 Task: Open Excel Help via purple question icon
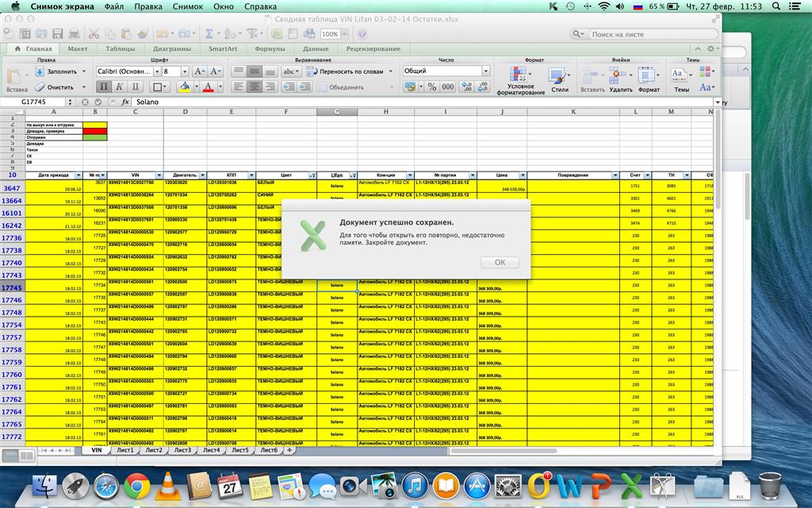coord(362,33)
